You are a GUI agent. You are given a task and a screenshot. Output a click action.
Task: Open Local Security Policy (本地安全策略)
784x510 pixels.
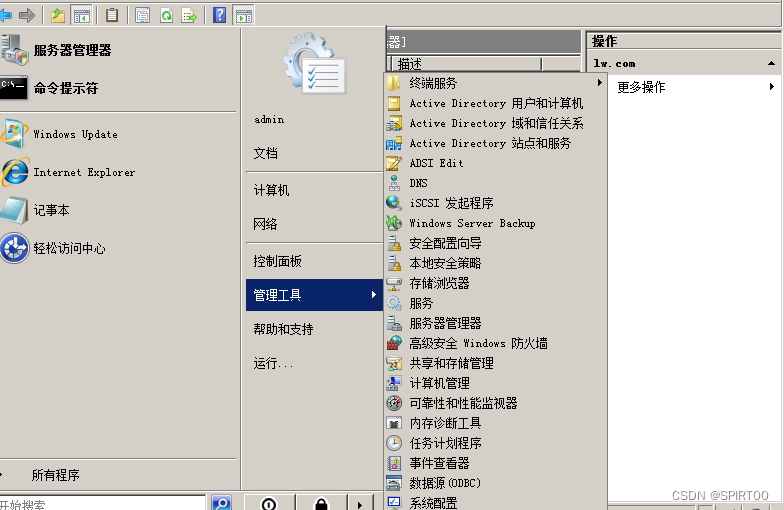tap(496, 263)
